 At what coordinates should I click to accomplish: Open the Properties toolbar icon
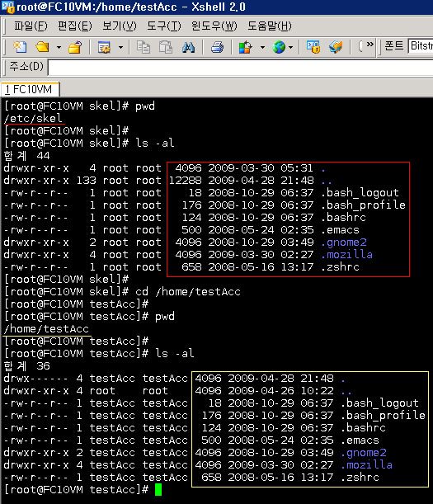click(104, 48)
